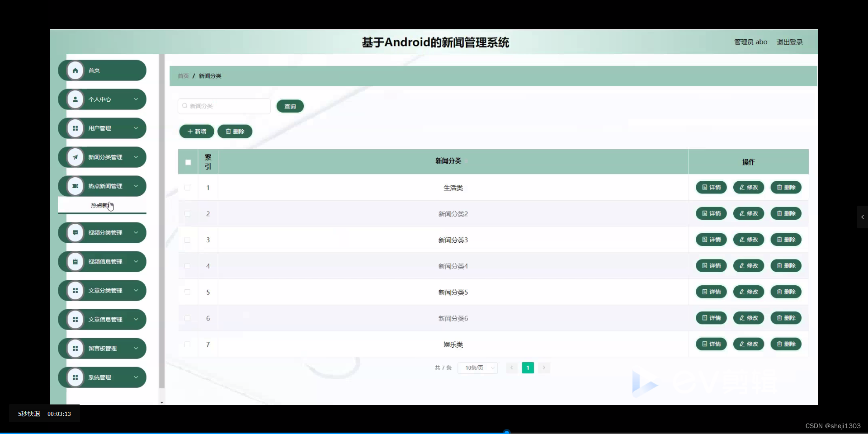Viewport: 868px width, 434px height.
Task: Select the 热点新闻管理 icon
Action: point(75,186)
